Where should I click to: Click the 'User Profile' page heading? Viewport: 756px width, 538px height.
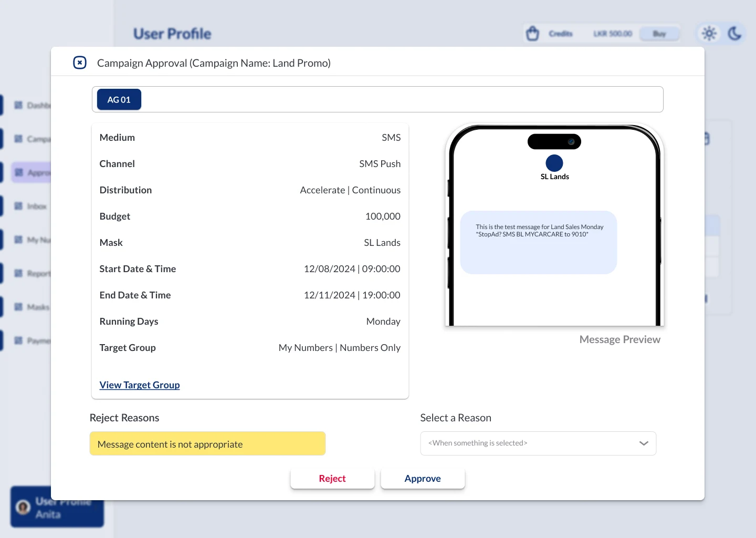(172, 34)
